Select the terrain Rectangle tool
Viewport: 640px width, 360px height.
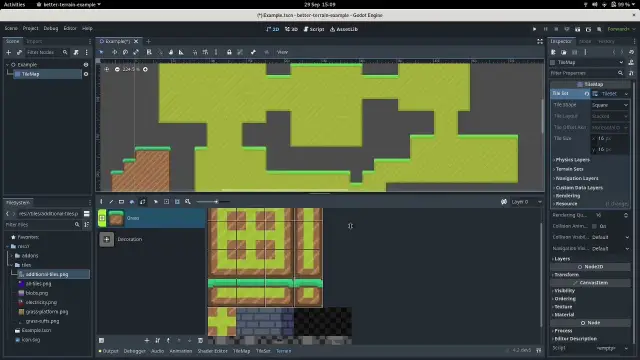pyautogui.click(x=121, y=202)
